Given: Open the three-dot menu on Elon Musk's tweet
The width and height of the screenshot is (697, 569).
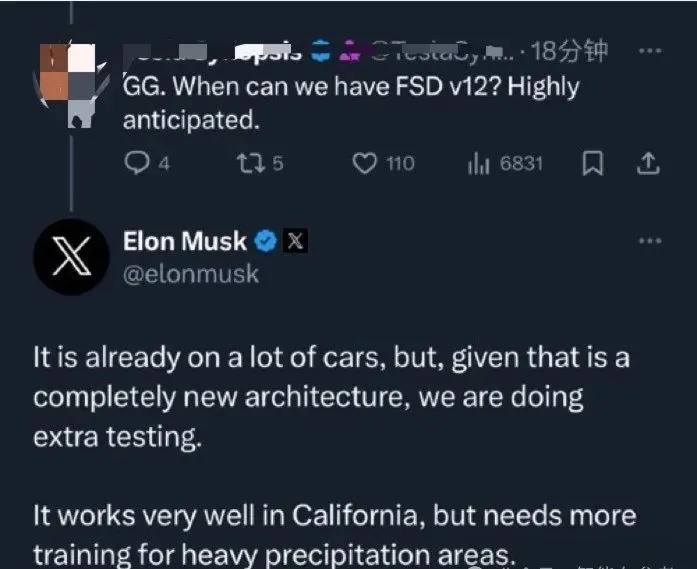Looking at the screenshot, I should coord(650,241).
